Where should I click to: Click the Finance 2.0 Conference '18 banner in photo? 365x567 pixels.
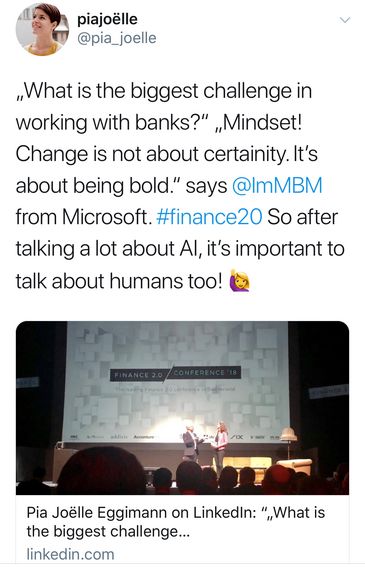coord(175,374)
